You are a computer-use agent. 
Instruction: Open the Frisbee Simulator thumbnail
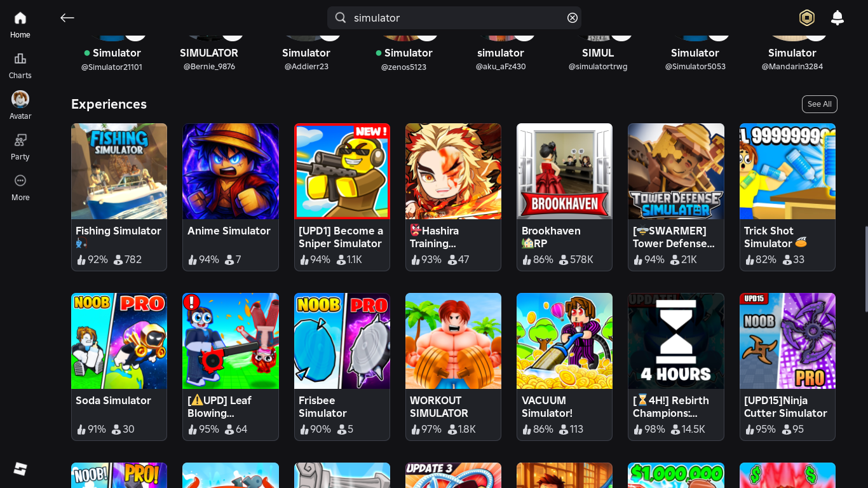(342, 341)
